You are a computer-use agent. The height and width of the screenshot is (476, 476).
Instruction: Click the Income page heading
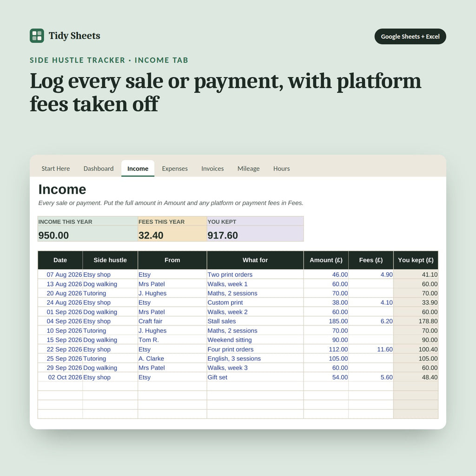click(x=62, y=189)
